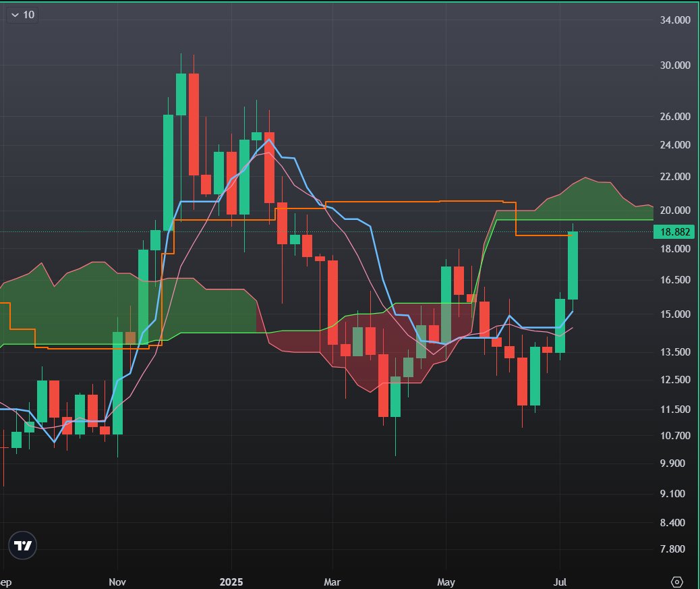Click the May label on time axis
Viewport: 700px width, 589px height.
[446, 582]
